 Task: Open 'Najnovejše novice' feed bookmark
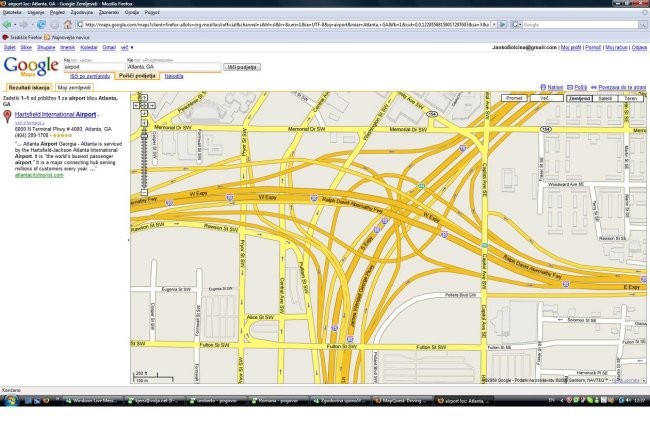(66, 37)
